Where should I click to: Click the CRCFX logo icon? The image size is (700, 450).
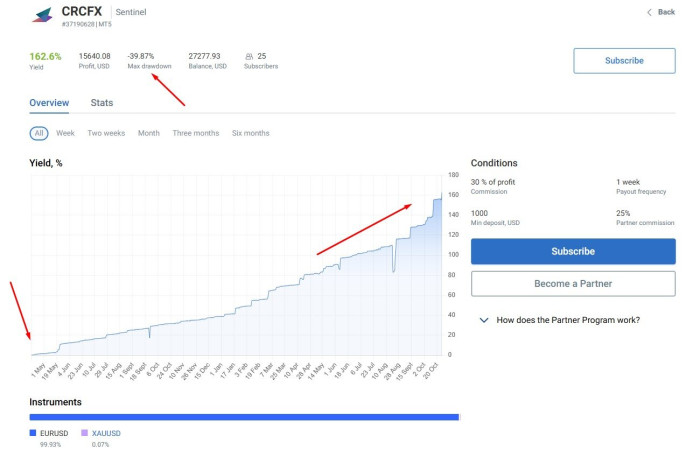tap(43, 15)
